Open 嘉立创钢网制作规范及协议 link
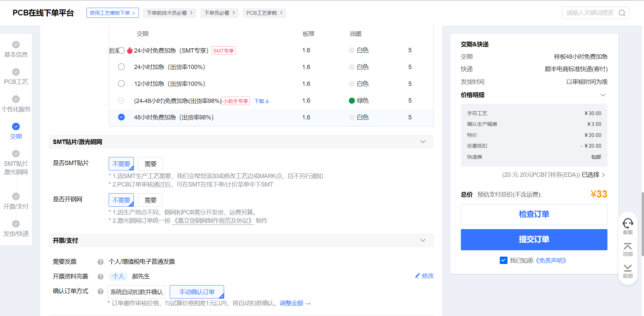This screenshot has height=316, width=644. point(213,221)
